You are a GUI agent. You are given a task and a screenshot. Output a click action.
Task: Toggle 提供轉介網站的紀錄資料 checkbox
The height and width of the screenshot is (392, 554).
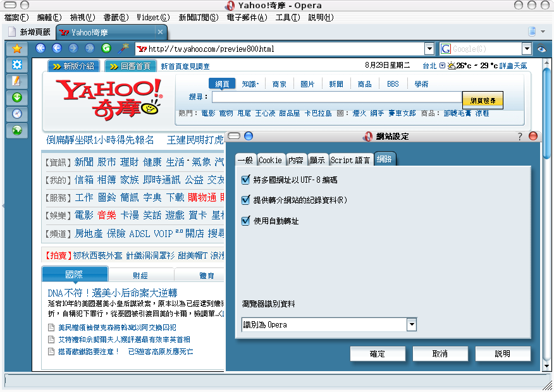point(245,200)
